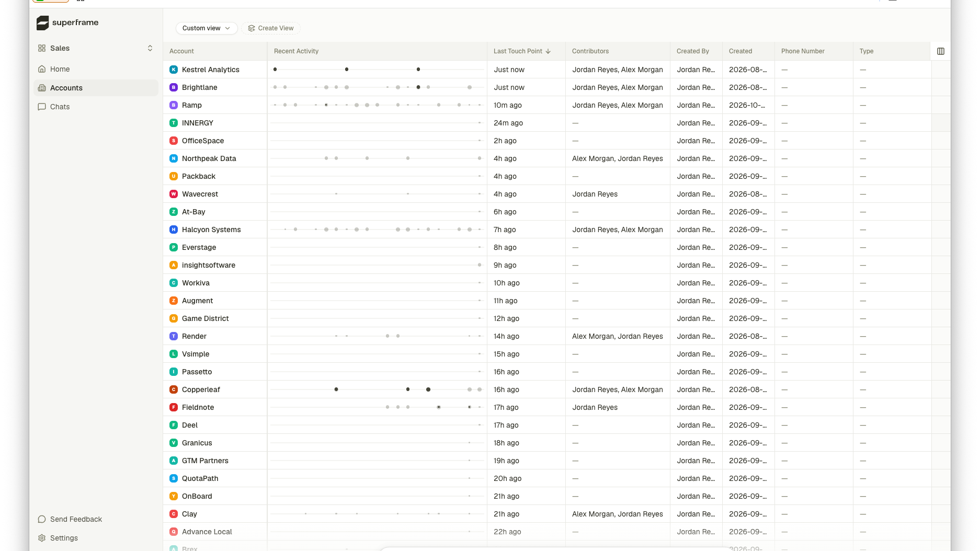The image size is (980, 551).
Task: Open the column settings icon
Action: (941, 51)
